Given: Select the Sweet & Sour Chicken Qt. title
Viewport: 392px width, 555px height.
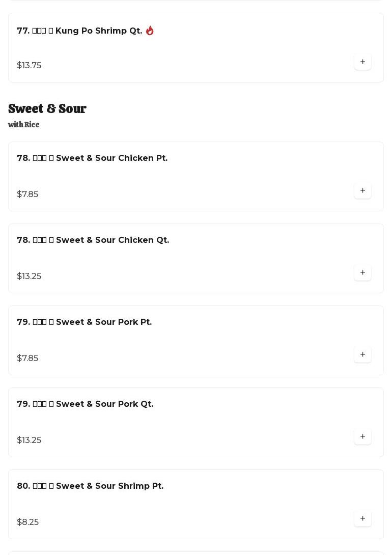Looking at the screenshot, I should (x=93, y=240).
